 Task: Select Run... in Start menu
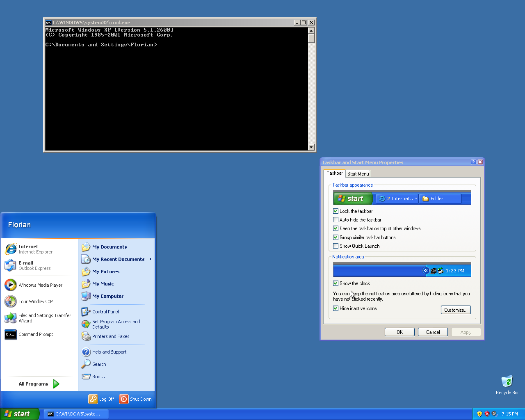(98, 377)
